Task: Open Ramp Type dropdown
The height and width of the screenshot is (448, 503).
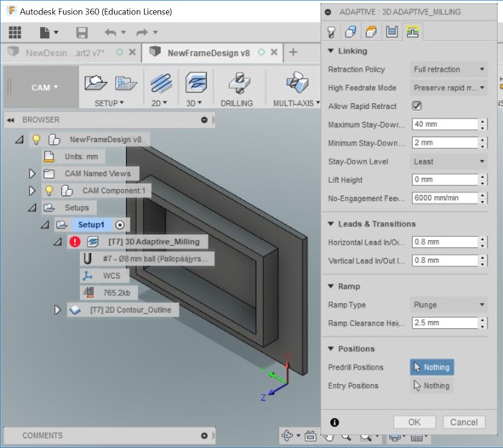Action: pyautogui.click(x=449, y=305)
